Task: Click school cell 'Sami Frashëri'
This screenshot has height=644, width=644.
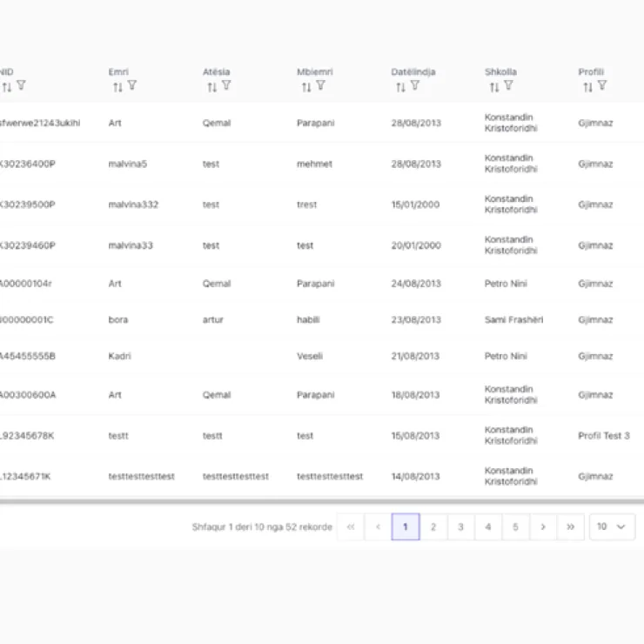Action: pos(513,319)
